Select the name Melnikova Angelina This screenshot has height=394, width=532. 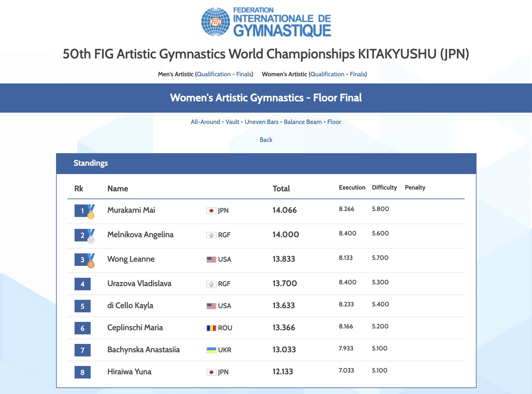(x=140, y=235)
